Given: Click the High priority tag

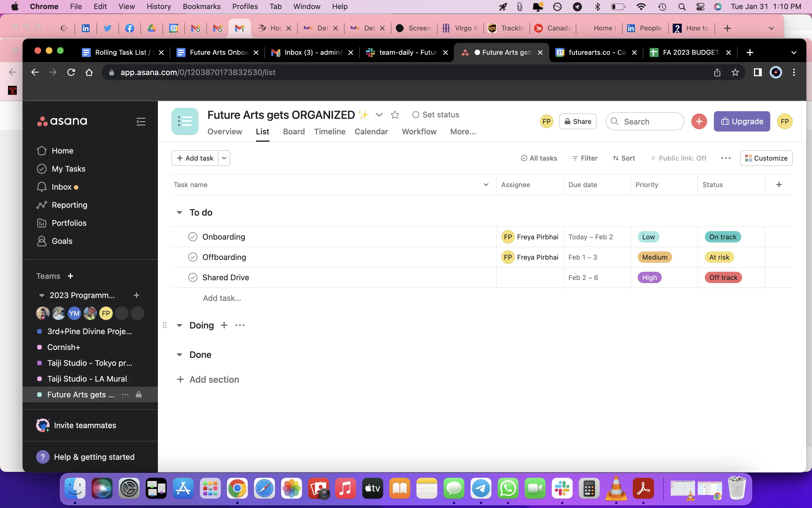Looking at the screenshot, I should tap(649, 277).
